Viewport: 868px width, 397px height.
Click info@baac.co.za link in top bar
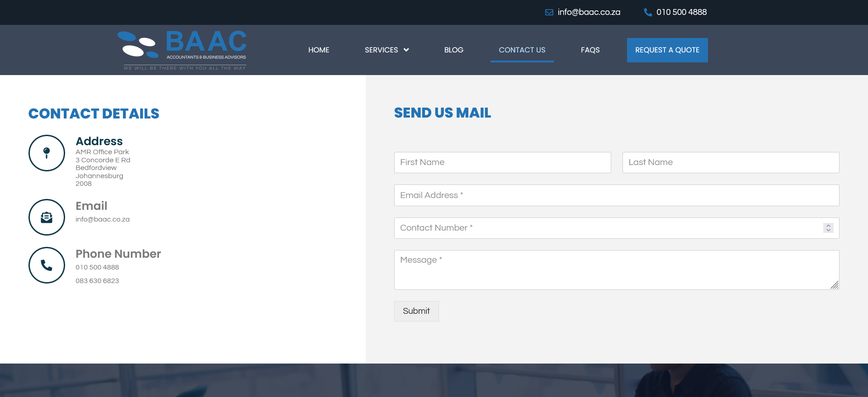click(x=589, y=12)
